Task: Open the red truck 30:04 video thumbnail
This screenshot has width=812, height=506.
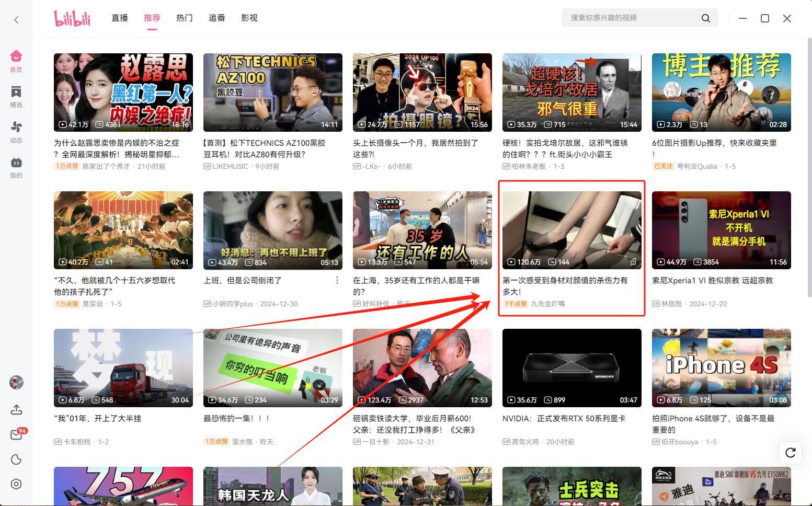Action: [x=123, y=368]
